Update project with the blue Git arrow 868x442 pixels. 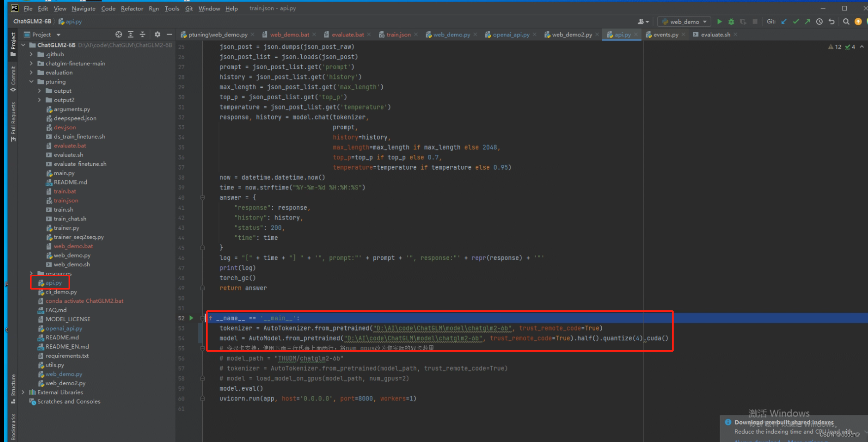pos(784,22)
